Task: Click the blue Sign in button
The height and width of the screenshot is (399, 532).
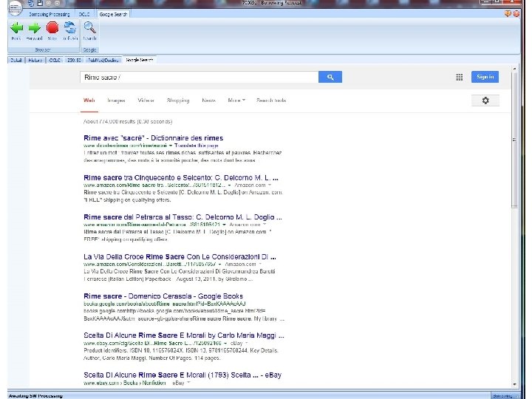Action: pos(485,77)
